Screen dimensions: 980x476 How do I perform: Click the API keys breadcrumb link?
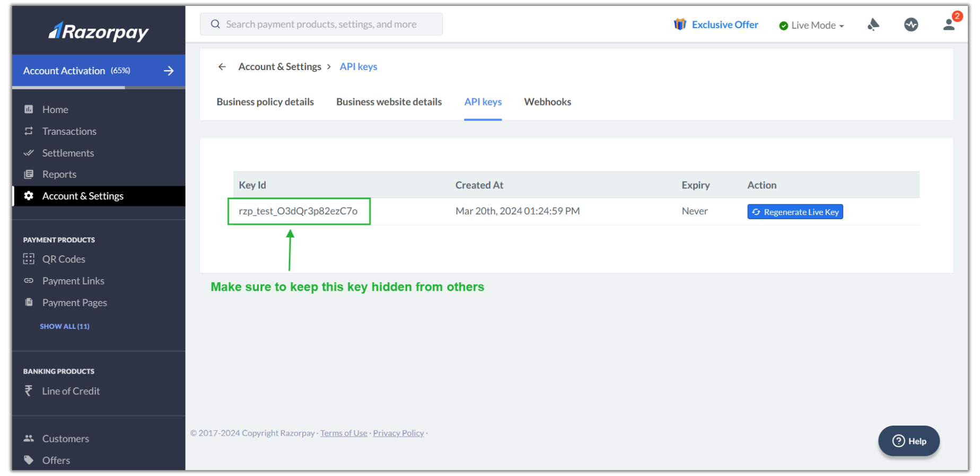[358, 67]
